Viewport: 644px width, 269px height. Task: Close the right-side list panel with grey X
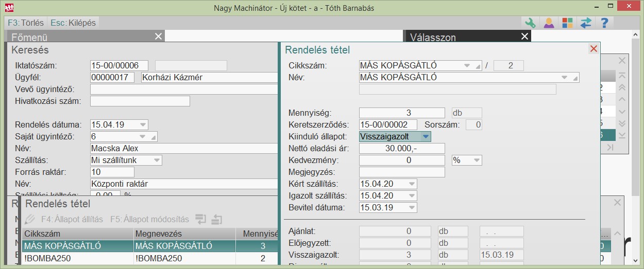pyautogui.click(x=622, y=61)
